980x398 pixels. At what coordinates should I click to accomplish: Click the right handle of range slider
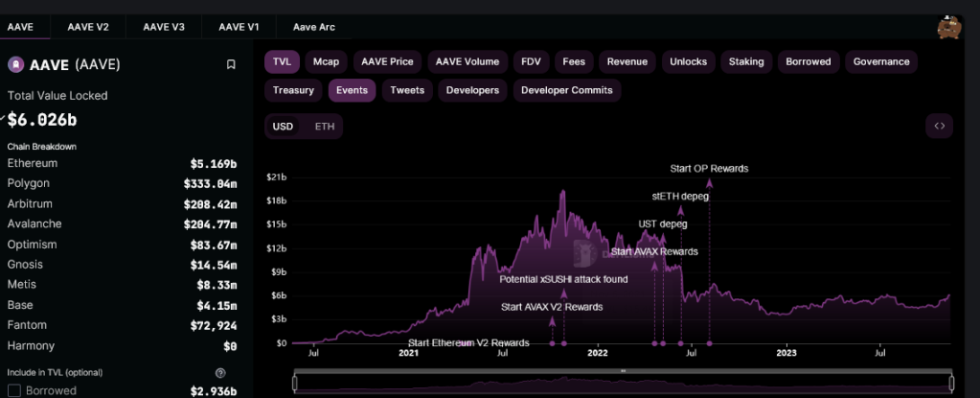point(952,385)
